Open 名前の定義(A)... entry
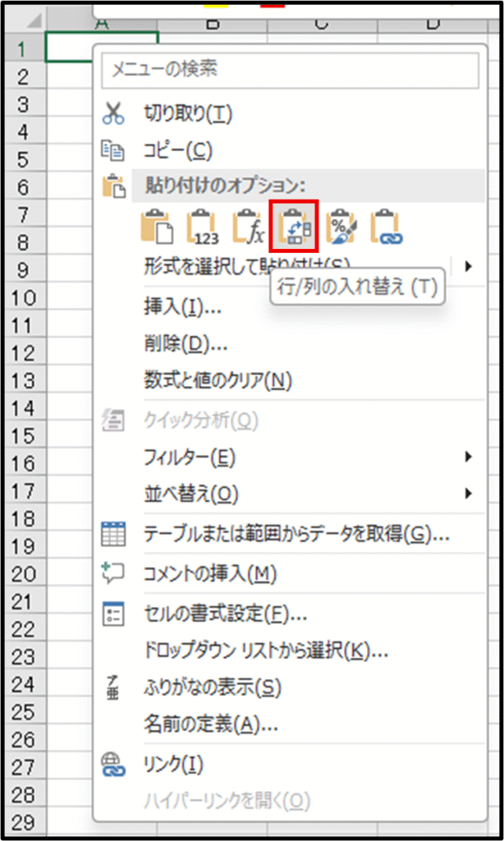The image size is (504, 841). [x=211, y=724]
